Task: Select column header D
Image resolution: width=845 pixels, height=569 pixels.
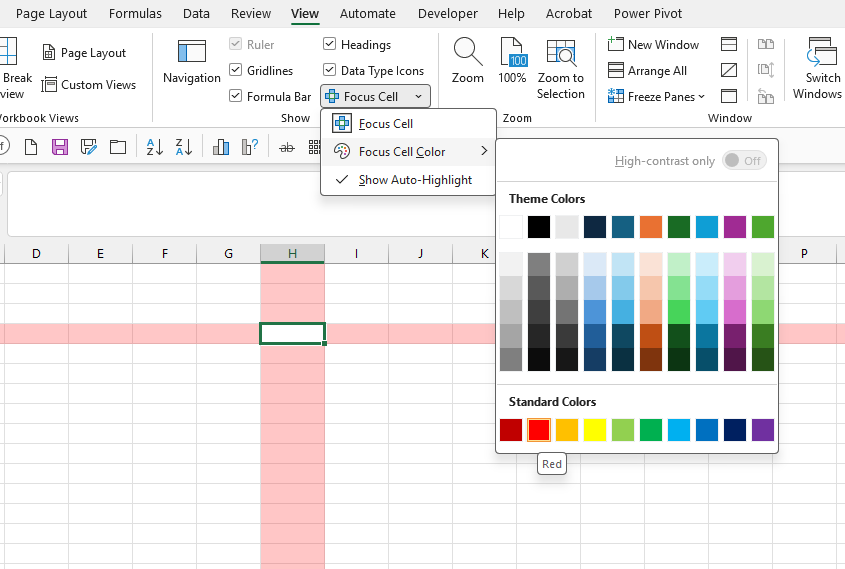Action: click(36, 254)
